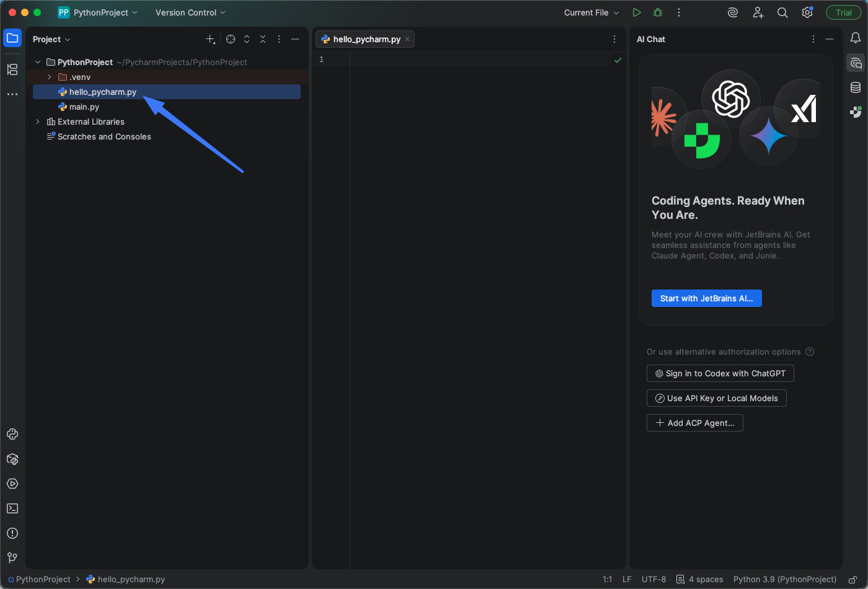
Task: Open IDE settings gear icon
Action: (x=807, y=12)
